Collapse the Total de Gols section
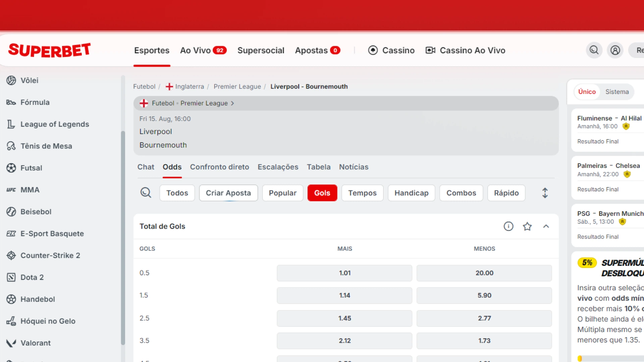 tap(546, 226)
